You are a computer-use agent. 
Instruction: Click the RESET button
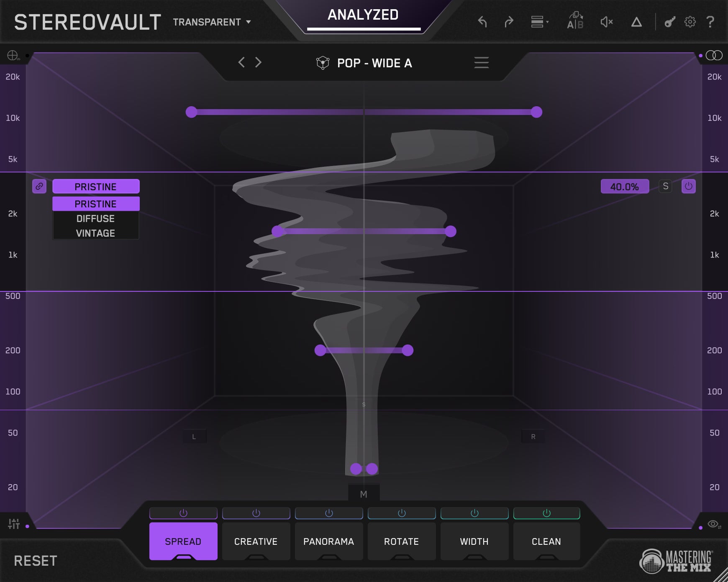36,561
